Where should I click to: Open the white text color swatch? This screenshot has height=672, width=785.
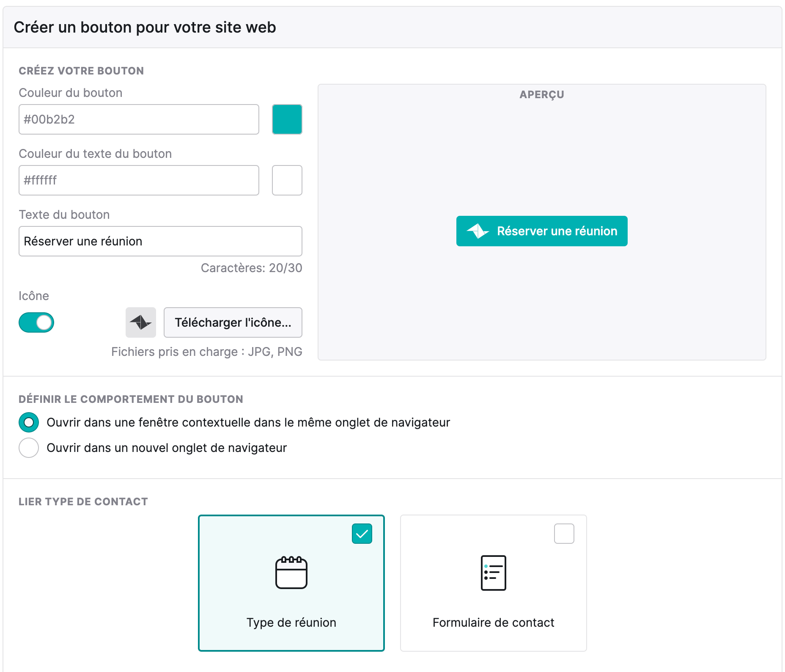(x=287, y=180)
